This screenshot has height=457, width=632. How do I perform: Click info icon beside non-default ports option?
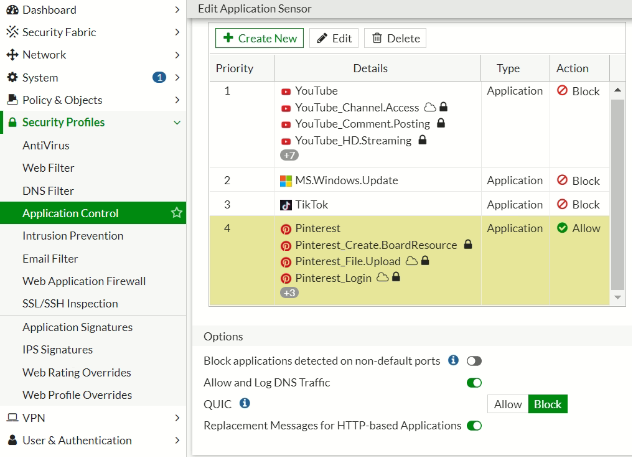(453, 360)
